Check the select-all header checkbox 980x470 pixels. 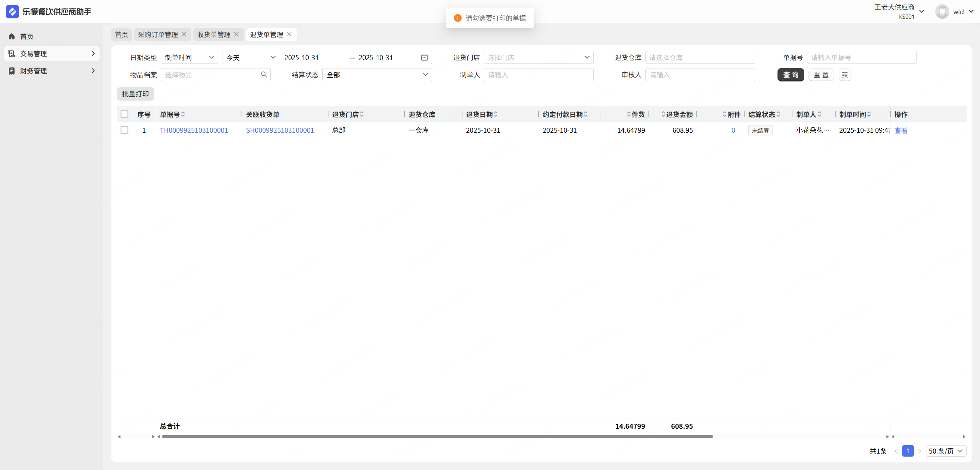click(x=124, y=114)
